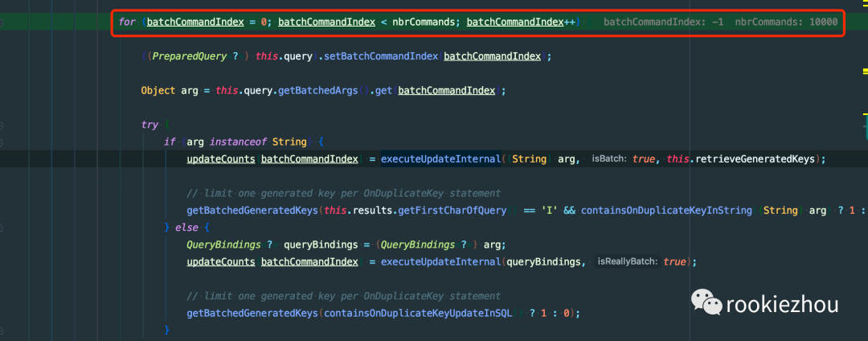This screenshot has width=868, height=341.
Task: Click the 'getBatchedArgs' method call
Action: tap(317, 91)
